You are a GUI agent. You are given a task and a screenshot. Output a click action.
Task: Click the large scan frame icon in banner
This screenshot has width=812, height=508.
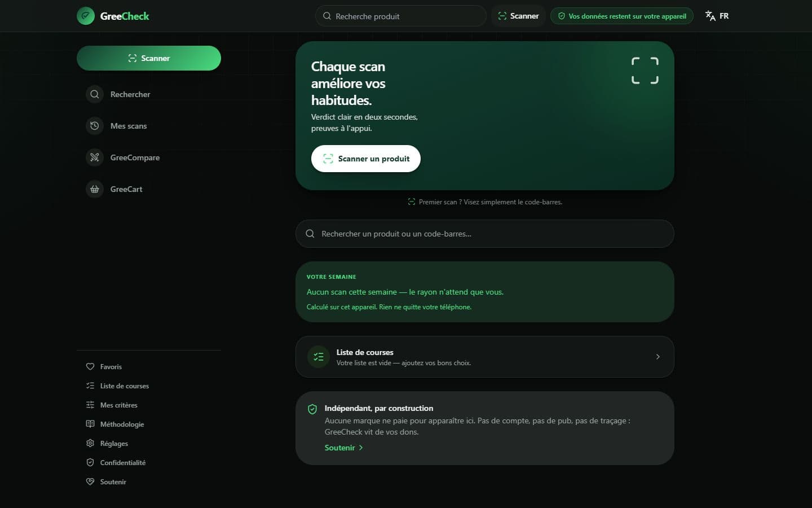(645, 71)
